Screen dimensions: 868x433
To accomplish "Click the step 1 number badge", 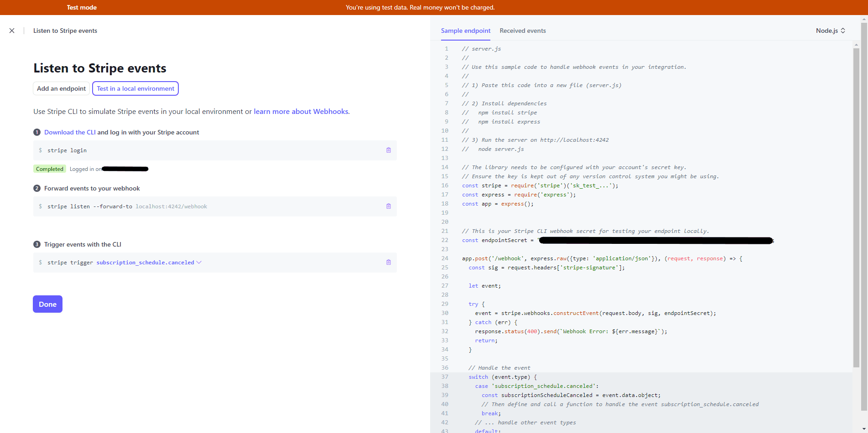I will point(37,132).
